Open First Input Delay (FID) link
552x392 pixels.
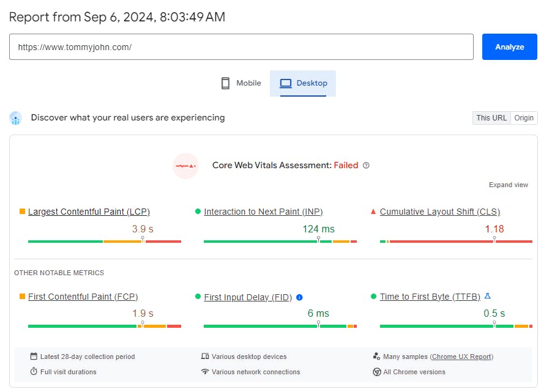click(x=248, y=297)
